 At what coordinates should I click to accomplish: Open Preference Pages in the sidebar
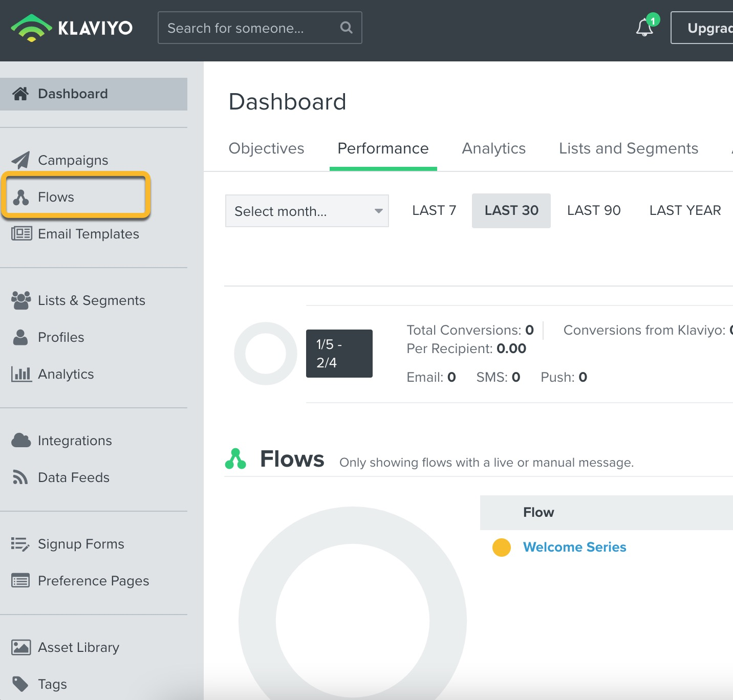[x=94, y=581]
